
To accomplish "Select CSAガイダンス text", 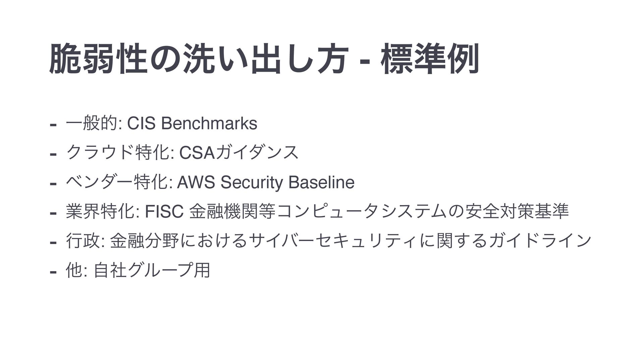I will pos(239,153).
